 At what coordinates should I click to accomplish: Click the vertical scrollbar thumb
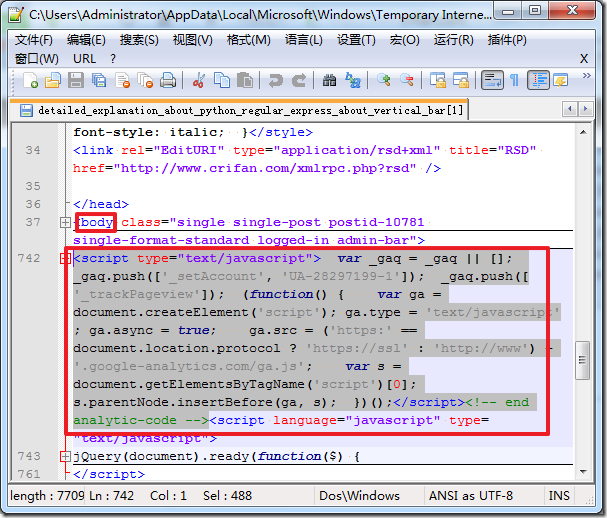click(582, 360)
